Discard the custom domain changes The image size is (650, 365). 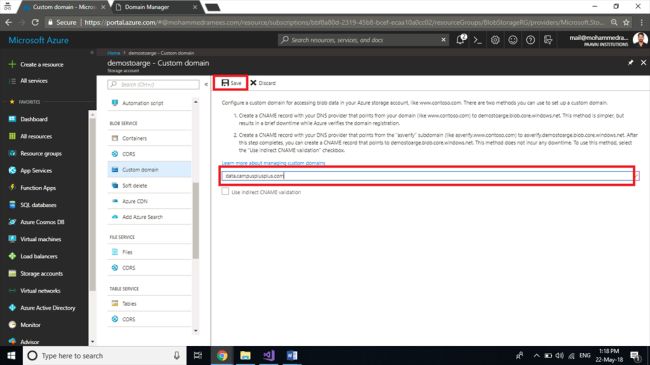(263, 83)
